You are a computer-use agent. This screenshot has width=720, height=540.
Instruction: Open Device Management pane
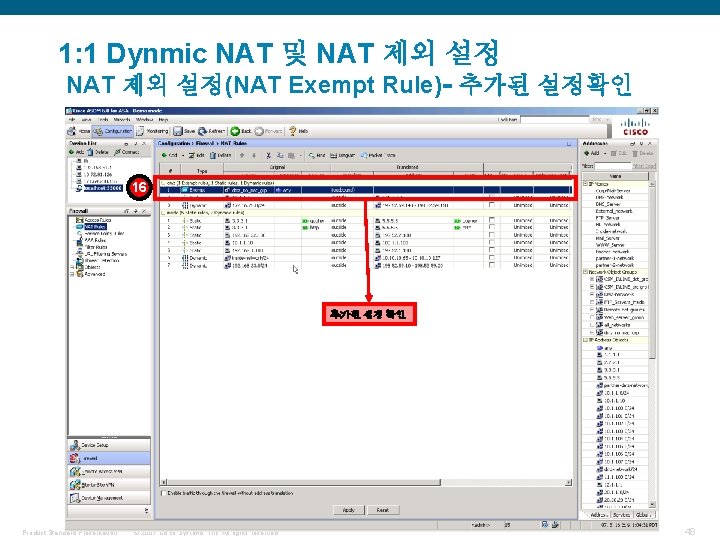point(109,498)
